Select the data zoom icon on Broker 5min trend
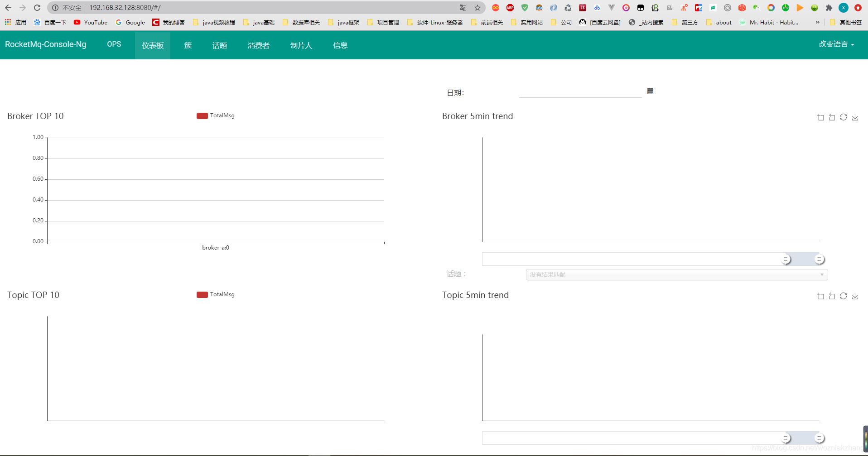This screenshot has height=456, width=868. tap(820, 117)
